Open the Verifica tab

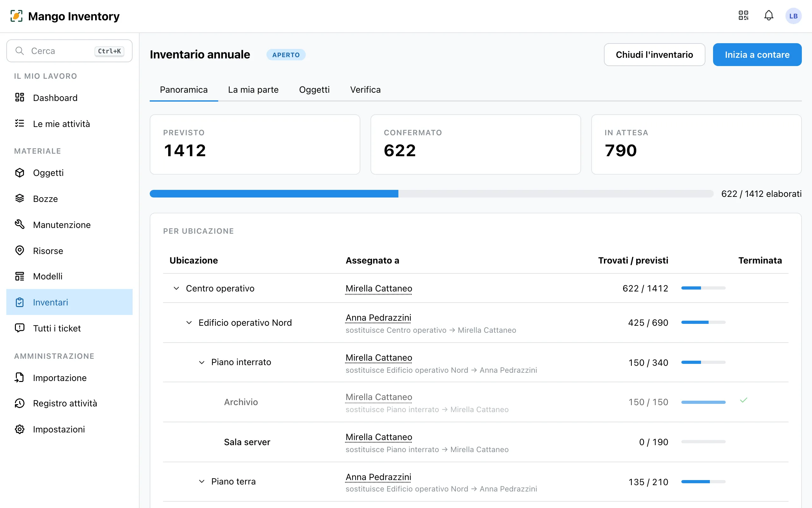[365, 90]
